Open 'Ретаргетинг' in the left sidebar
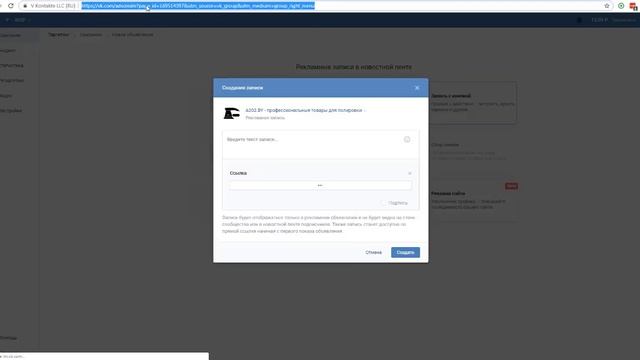Image resolution: width=640 pixels, height=360 pixels. click(12, 80)
